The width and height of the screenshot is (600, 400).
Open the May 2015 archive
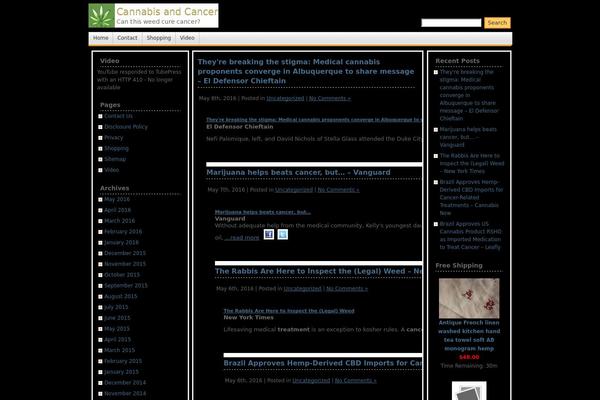click(x=117, y=328)
